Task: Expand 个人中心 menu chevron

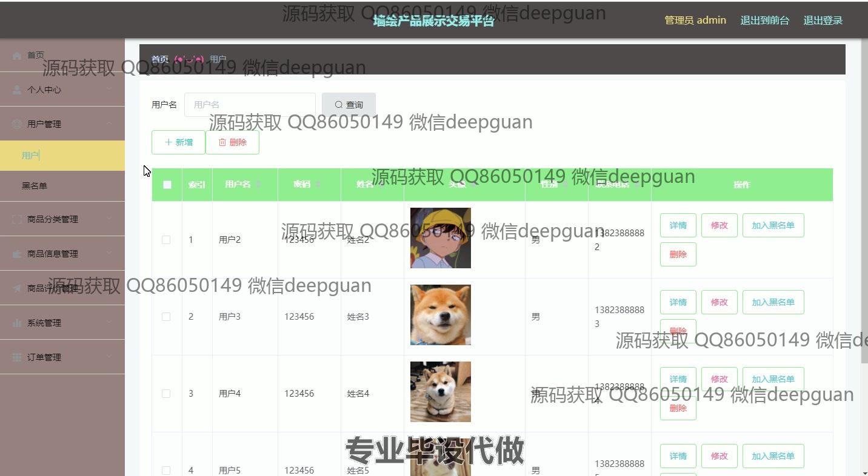Action: (x=109, y=89)
